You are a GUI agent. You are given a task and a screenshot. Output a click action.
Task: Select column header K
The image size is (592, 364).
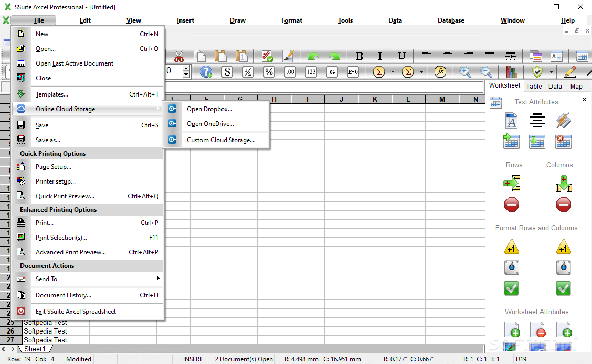click(x=375, y=99)
